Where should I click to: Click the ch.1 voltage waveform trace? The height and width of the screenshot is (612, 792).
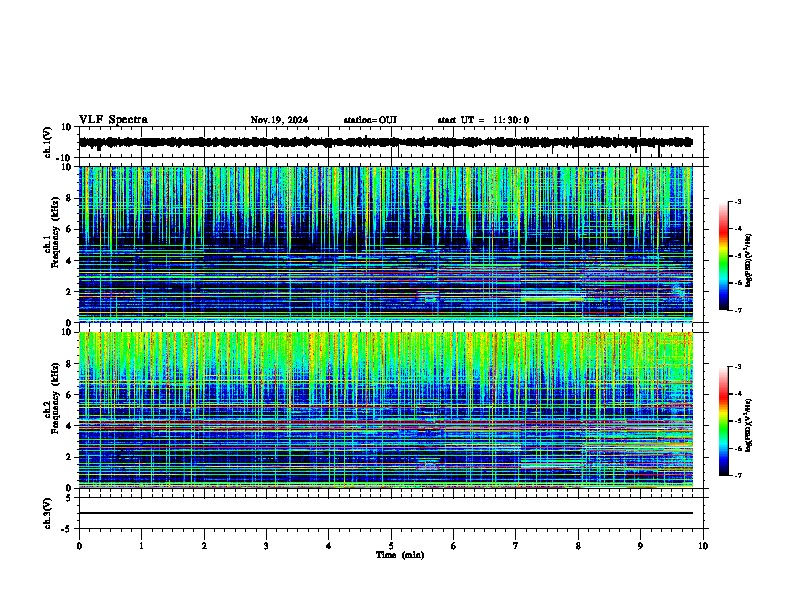(x=386, y=142)
